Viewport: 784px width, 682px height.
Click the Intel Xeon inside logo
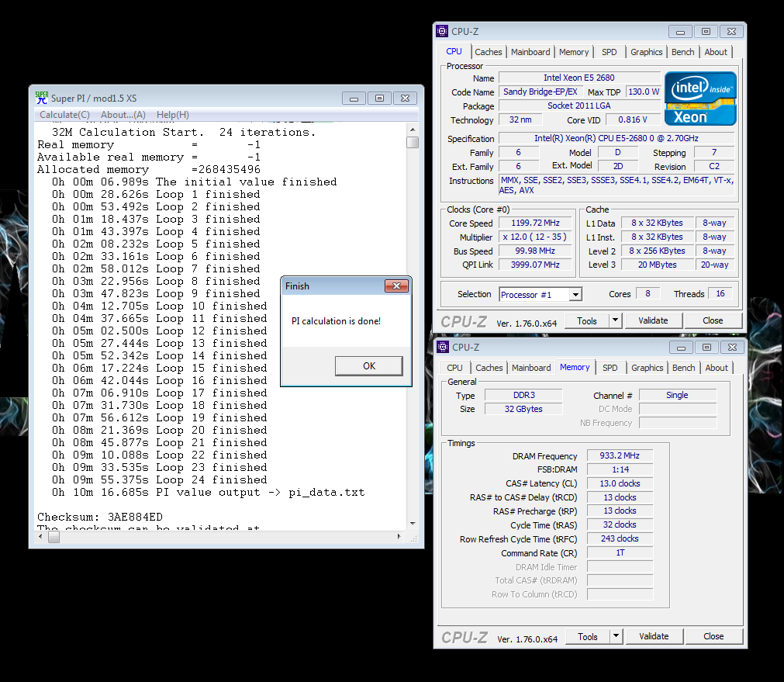tap(700, 99)
